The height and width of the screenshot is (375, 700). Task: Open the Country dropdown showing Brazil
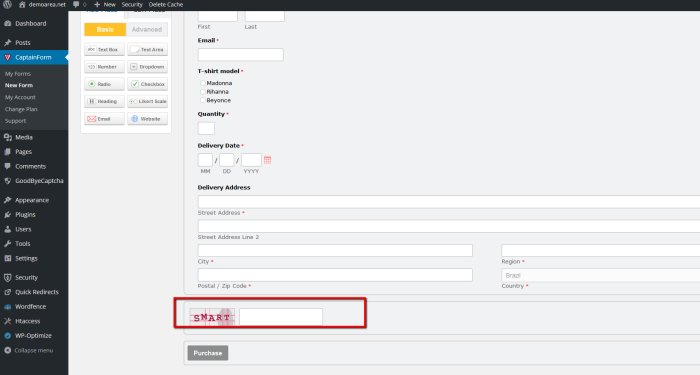click(600, 275)
